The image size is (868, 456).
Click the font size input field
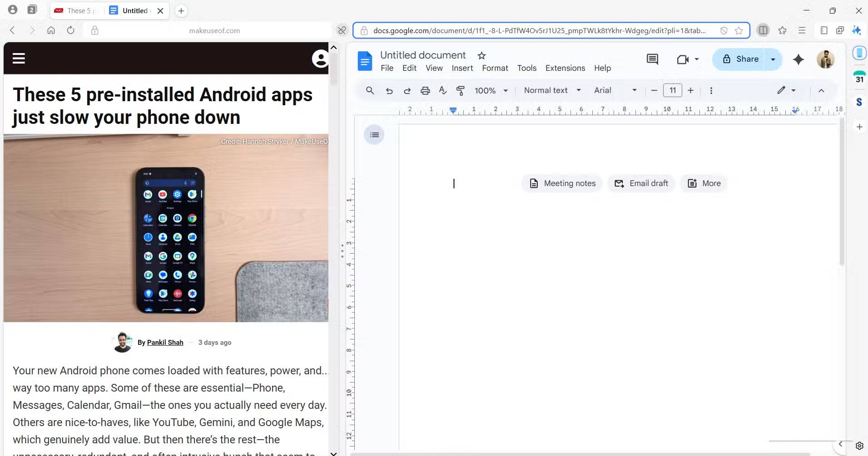coord(672,90)
